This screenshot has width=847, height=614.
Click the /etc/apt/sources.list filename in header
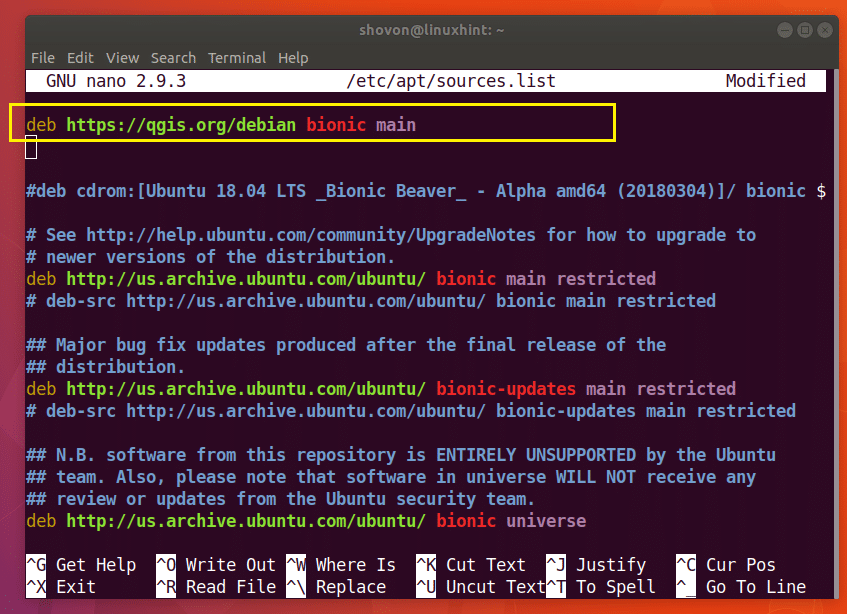(451, 81)
